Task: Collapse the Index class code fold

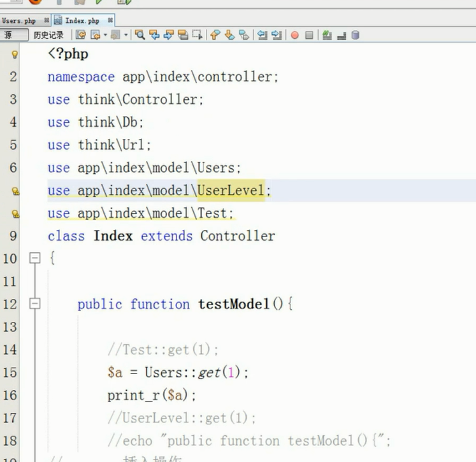Action: 35,258
